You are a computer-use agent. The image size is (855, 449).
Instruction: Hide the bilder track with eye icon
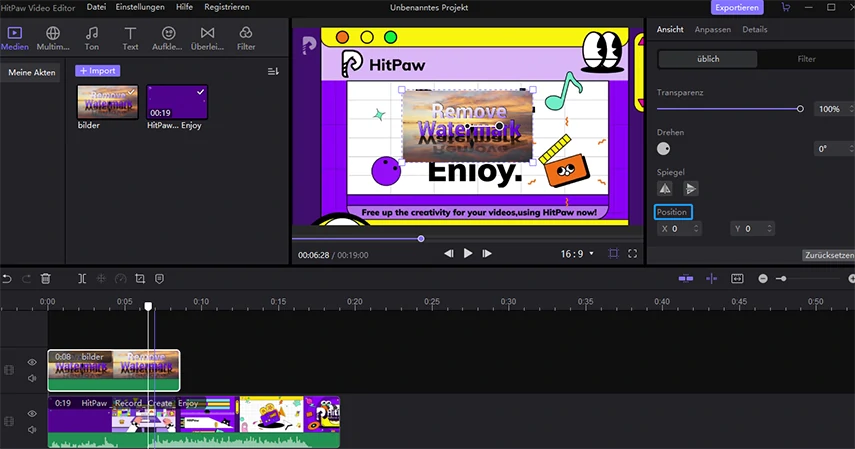click(x=32, y=362)
